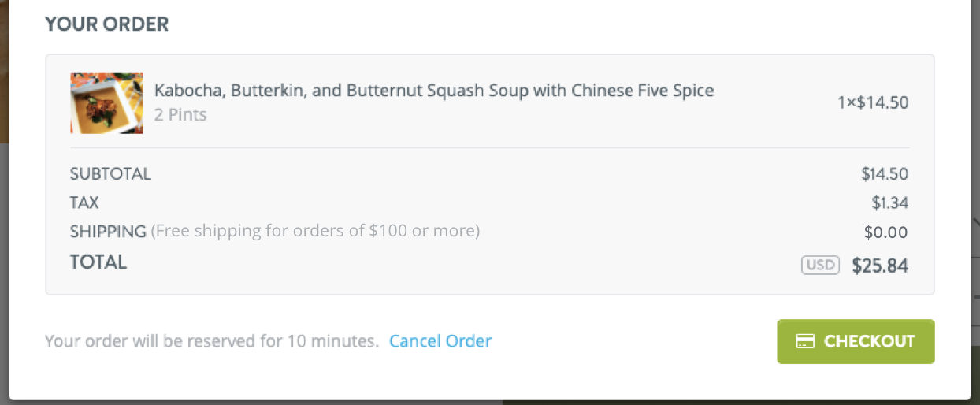
Task: Click the 2 Pints size text
Action: pos(180,115)
